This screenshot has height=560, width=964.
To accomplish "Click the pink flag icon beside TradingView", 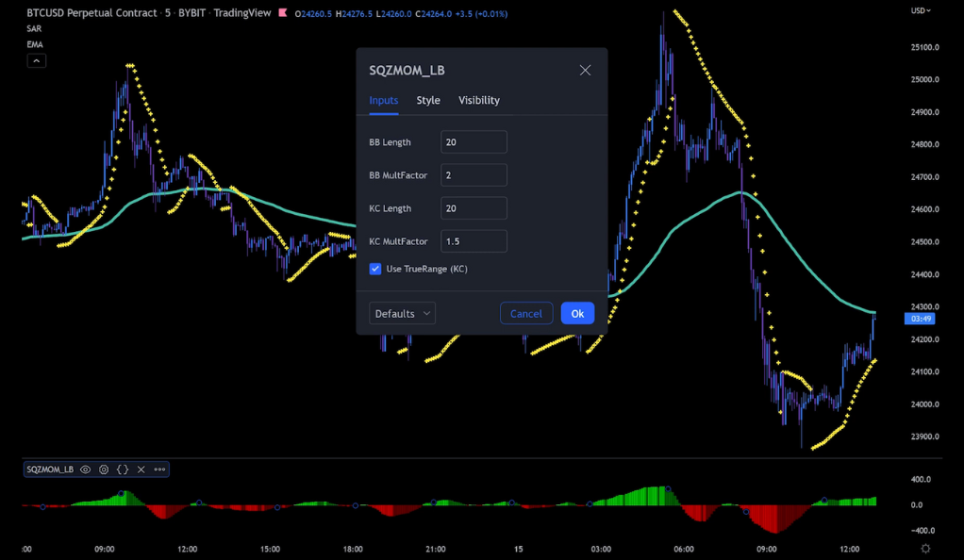I will tap(283, 13).
